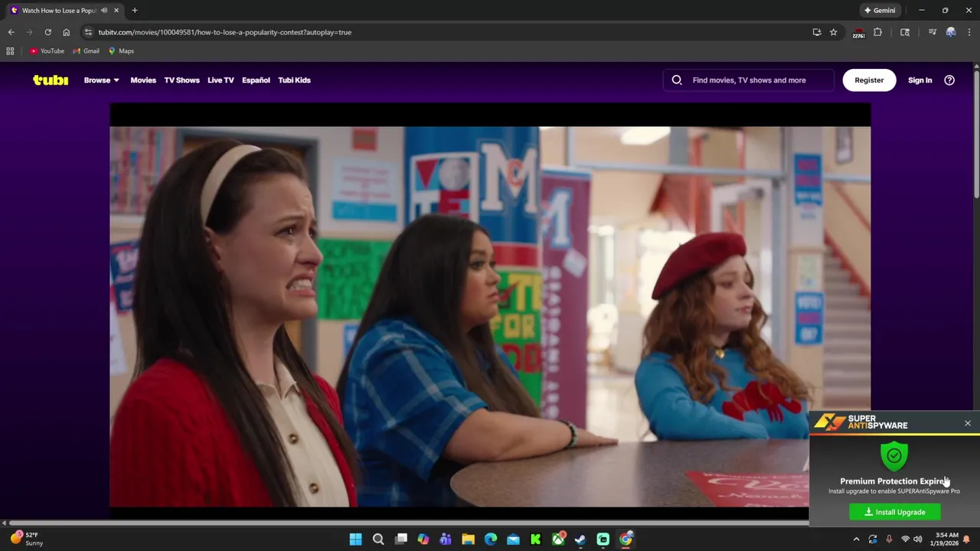This screenshot has height=551, width=980.
Task: Open YouTube bookmark
Action: pyautogui.click(x=47, y=51)
